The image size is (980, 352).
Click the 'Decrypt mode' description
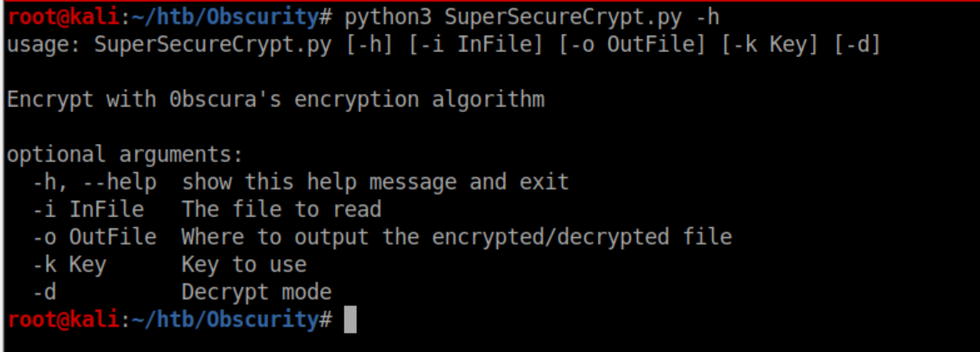[x=256, y=292]
